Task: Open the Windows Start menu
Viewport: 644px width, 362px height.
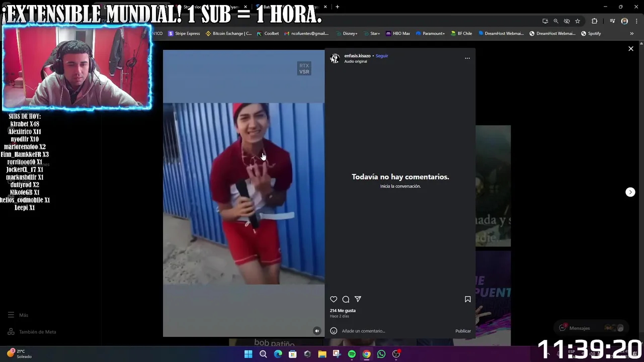Action: 248,354
